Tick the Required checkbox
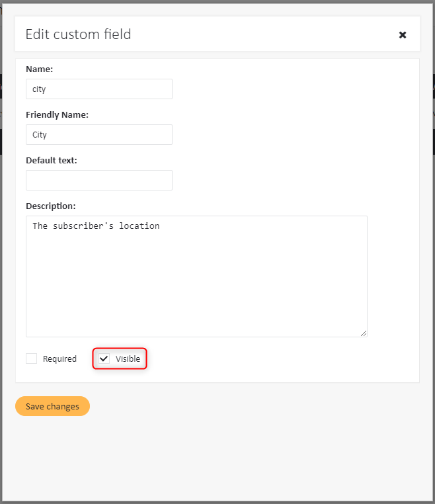The height and width of the screenshot is (504, 435). pos(32,358)
